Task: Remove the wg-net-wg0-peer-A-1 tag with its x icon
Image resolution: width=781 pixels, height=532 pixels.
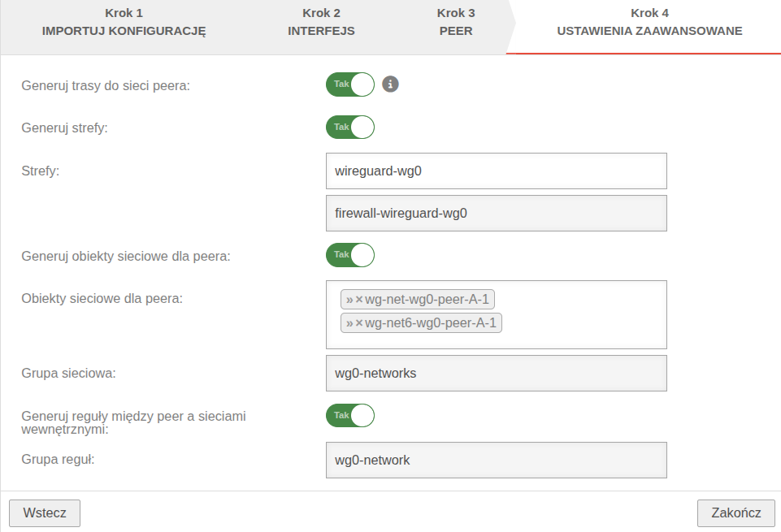Action: [359, 300]
